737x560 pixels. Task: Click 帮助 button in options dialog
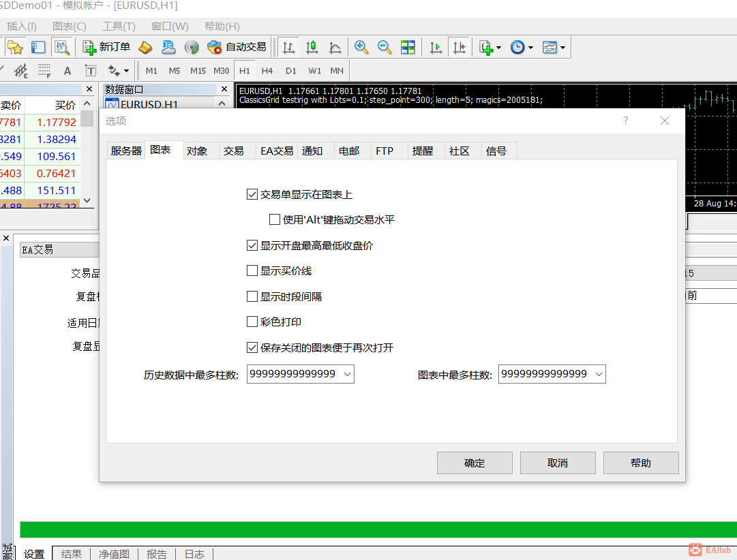coord(641,463)
